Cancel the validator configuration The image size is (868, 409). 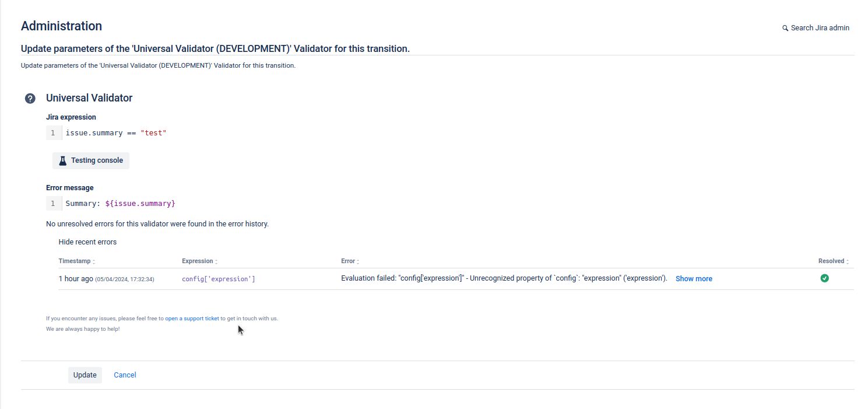(125, 375)
